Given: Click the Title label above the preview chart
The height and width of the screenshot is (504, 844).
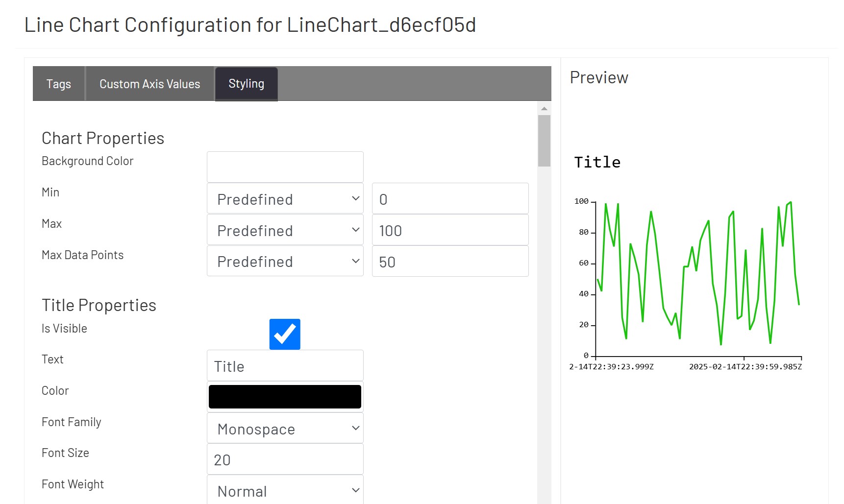Looking at the screenshot, I should tap(596, 162).
